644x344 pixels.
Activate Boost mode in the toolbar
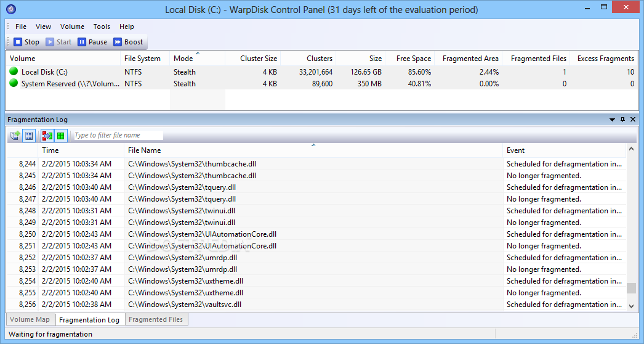click(x=128, y=42)
